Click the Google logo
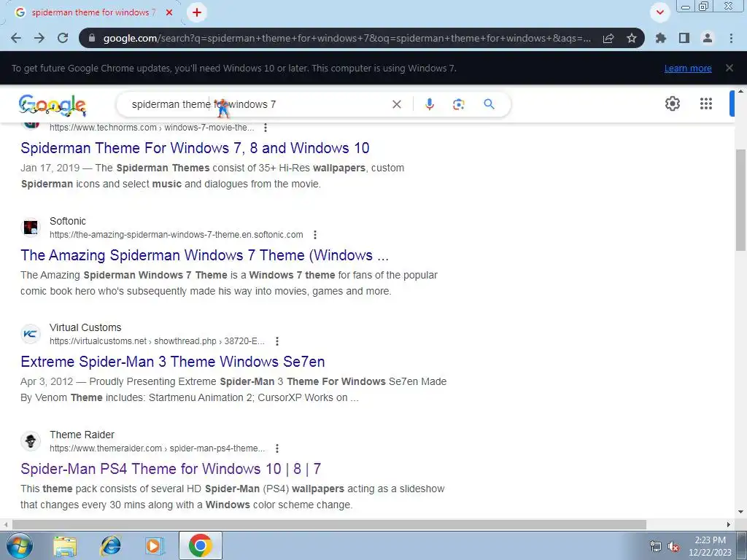The height and width of the screenshot is (560, 747). tap(53, 105)
